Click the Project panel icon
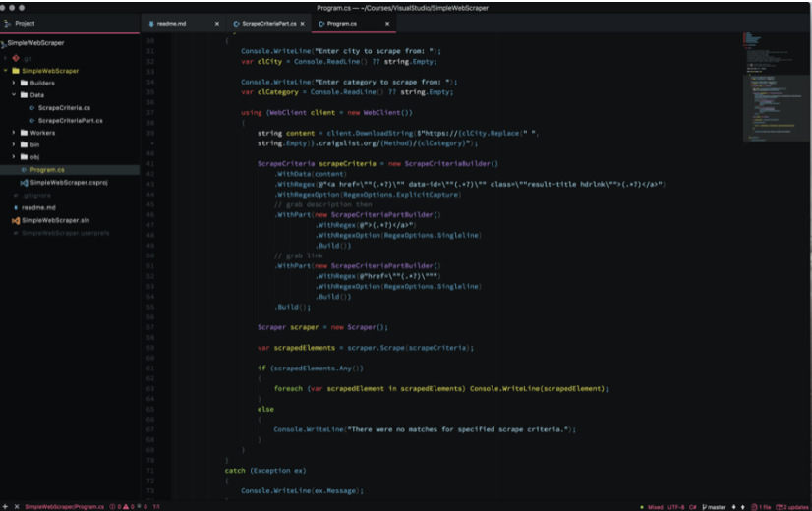 click(x=7, y=24)
